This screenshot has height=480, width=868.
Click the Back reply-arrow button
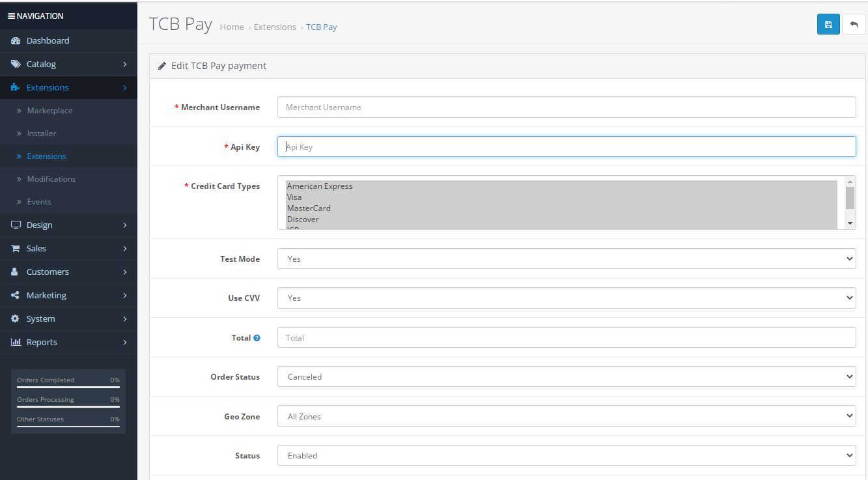(854, 24)
